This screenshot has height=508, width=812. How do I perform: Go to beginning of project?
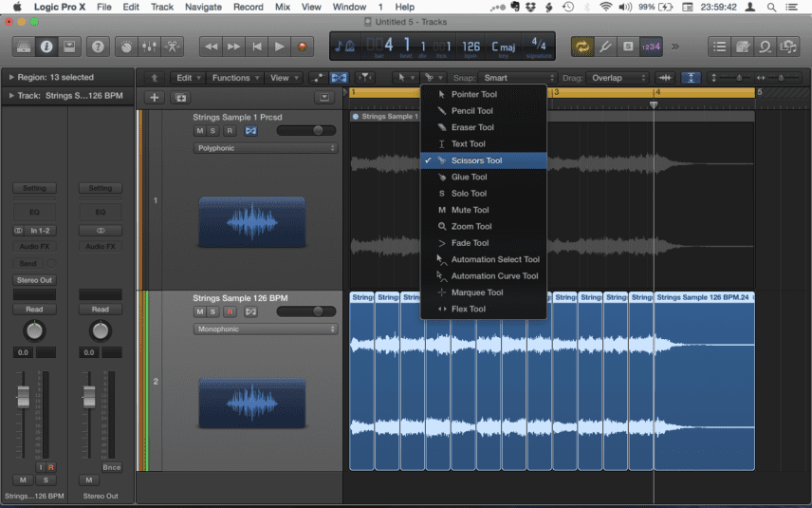tap(256, 47)
